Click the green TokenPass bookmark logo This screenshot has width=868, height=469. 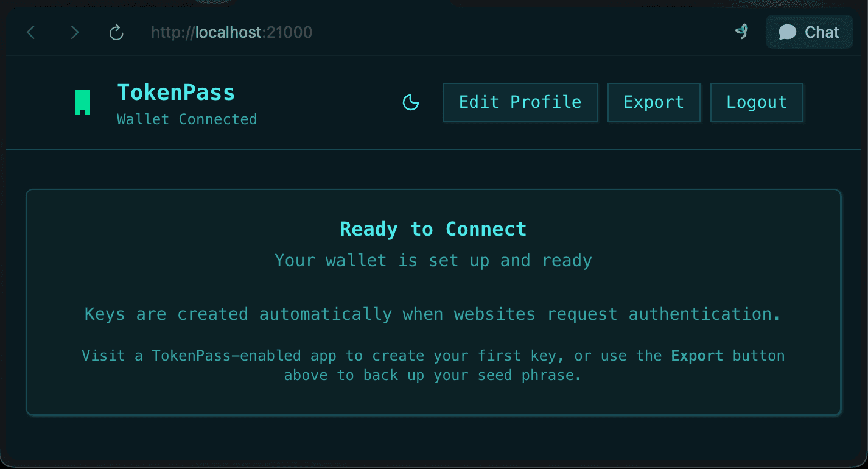tap(83, 102)
